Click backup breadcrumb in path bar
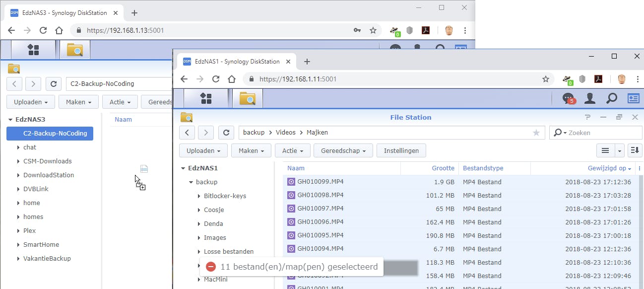The image size is (644, 289). click(x=254, y=133)
